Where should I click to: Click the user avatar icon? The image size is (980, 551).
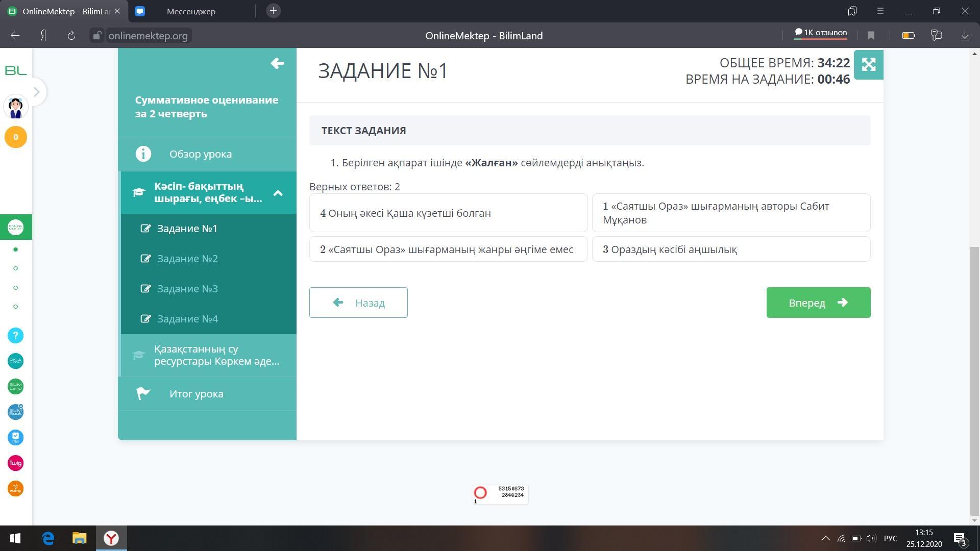pos(15,108)
